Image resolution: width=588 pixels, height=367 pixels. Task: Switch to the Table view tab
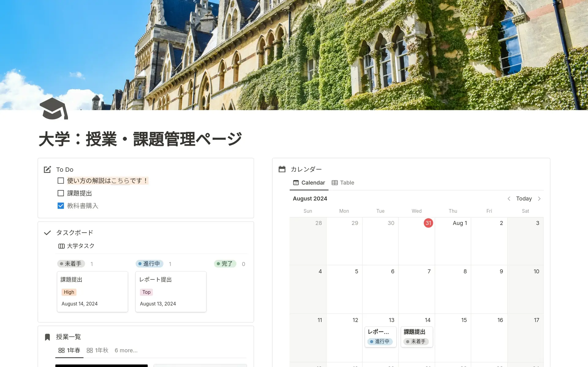click(343, 183)
